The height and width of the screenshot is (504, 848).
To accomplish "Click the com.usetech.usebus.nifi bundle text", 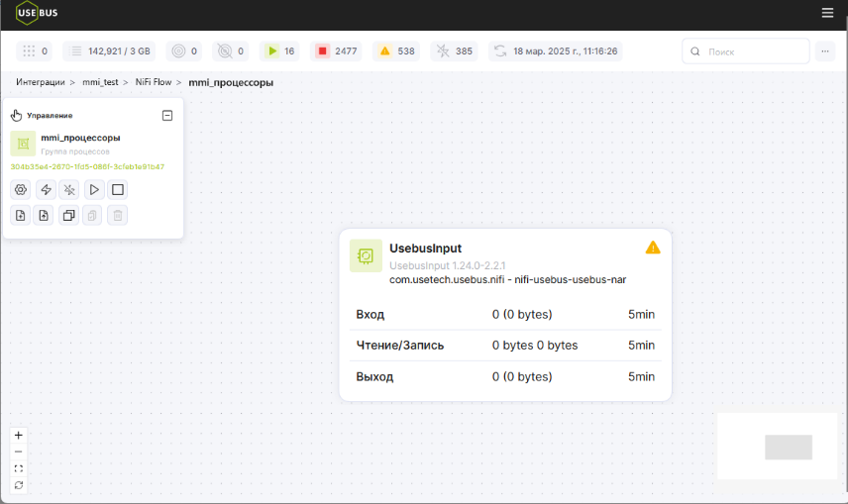I will click(x=508, y=279).
